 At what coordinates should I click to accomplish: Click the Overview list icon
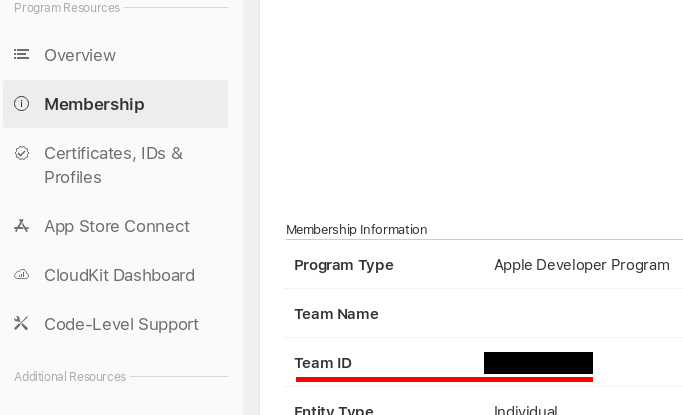(21, 55)
